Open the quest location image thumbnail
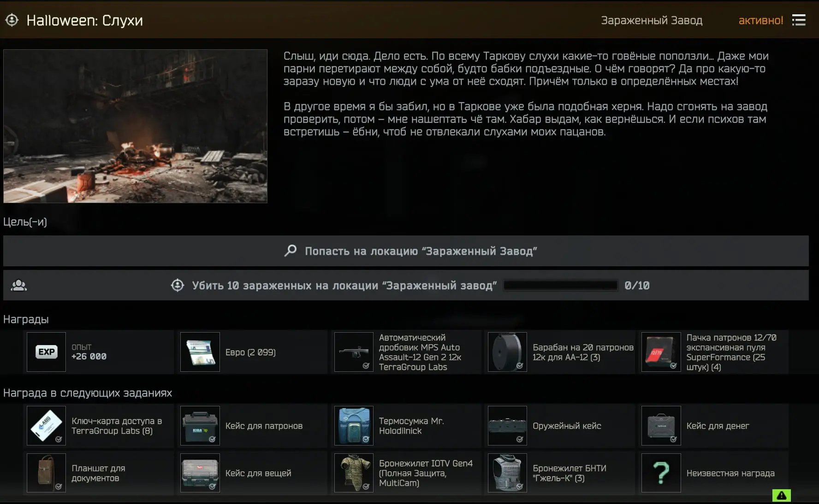Image resolution: width=819 pixels, height=504 pixels. point(135,126)
